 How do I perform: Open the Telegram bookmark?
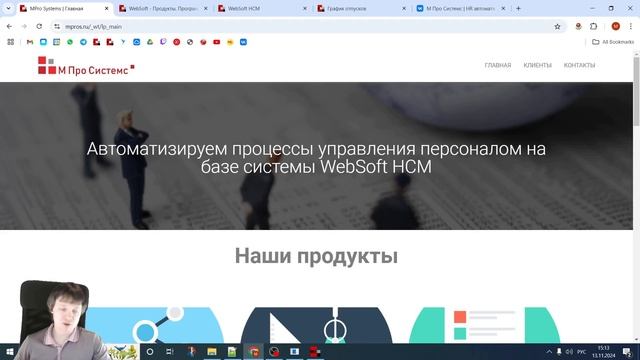[83, 42]
